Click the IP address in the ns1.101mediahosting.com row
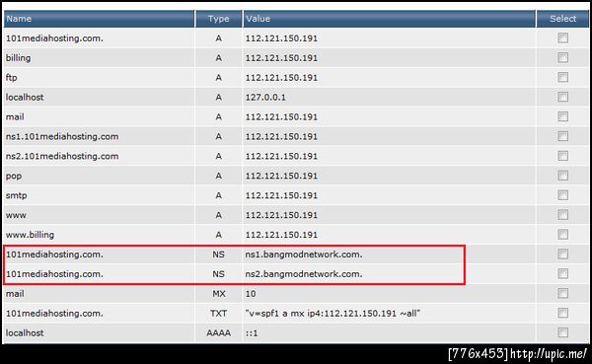 coord(281,137)
